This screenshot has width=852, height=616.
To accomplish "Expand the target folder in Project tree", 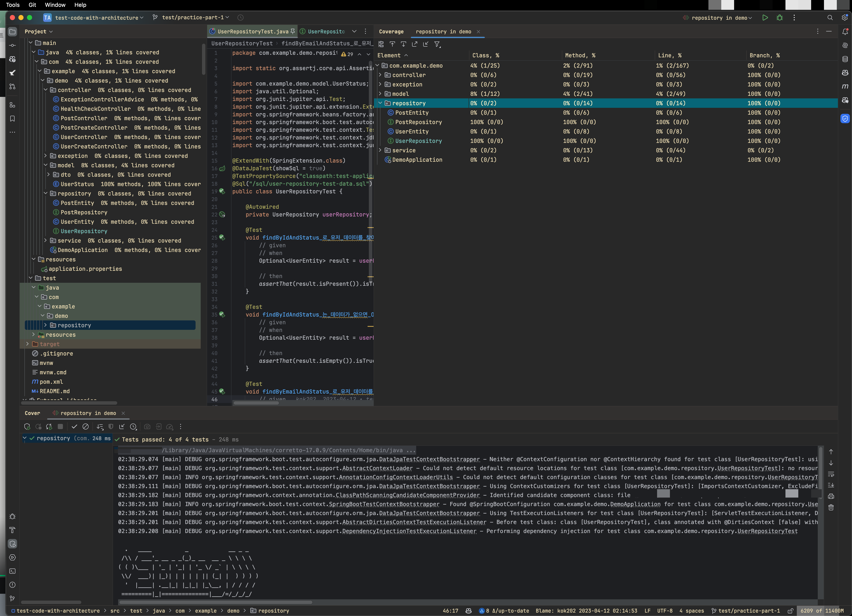I will [x=27, y=344].
